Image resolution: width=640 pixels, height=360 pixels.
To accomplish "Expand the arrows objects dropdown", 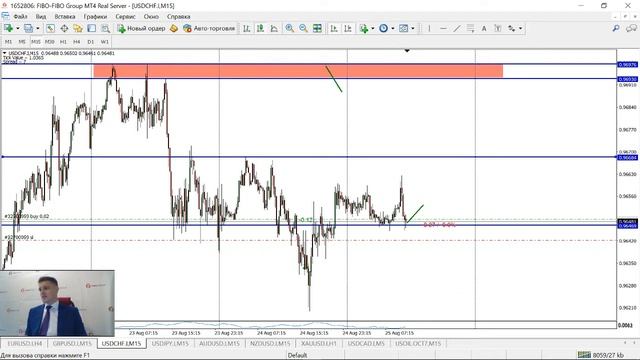I will pyautogui.click(x=520, y=28).
